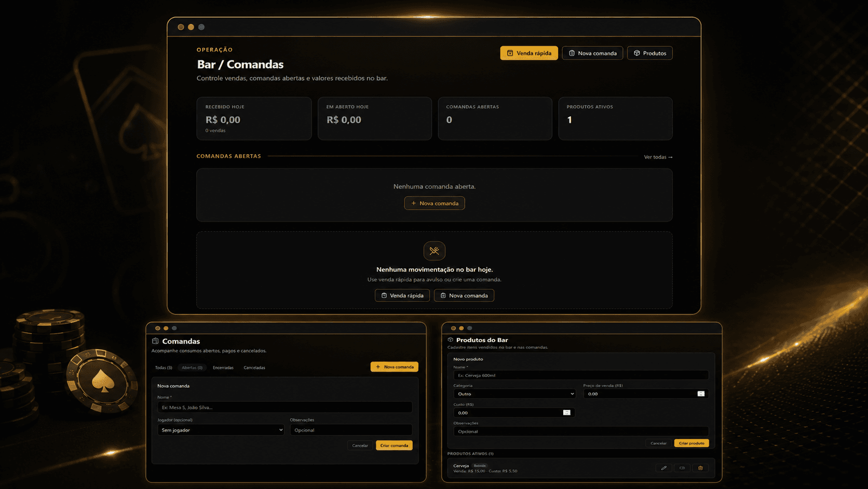
Task: Focus Observações field in Nova comanda form
Action: pyautogui.click(x=351, y=430)
